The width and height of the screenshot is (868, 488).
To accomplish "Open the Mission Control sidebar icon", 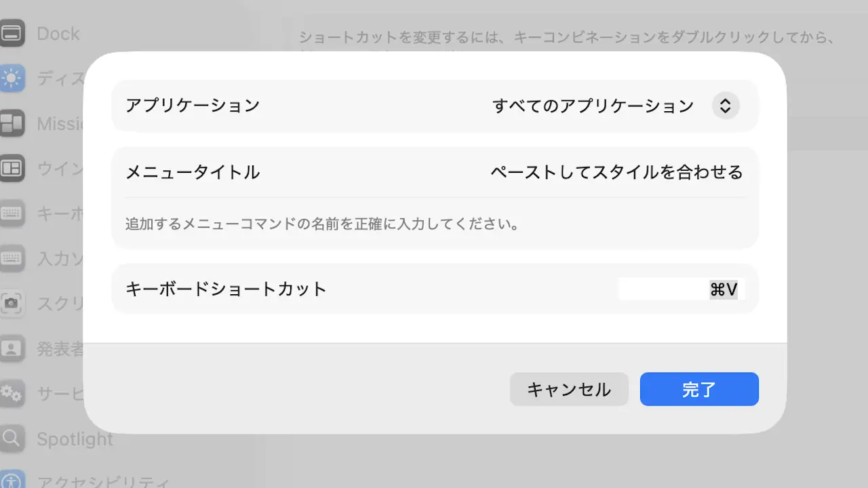I will coord(12,123).
